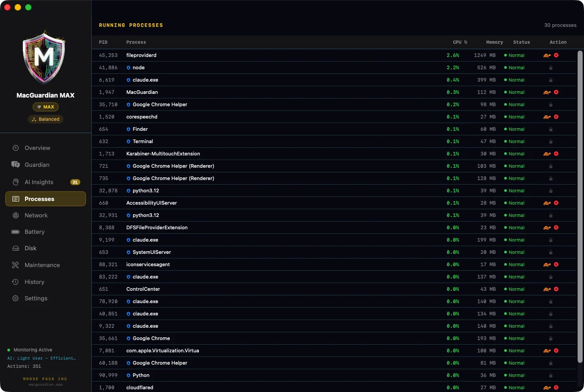584x392 pixels.
Task: Throttle AccessibilityUIServer with the turtle icon
Action: click(547, 203)
